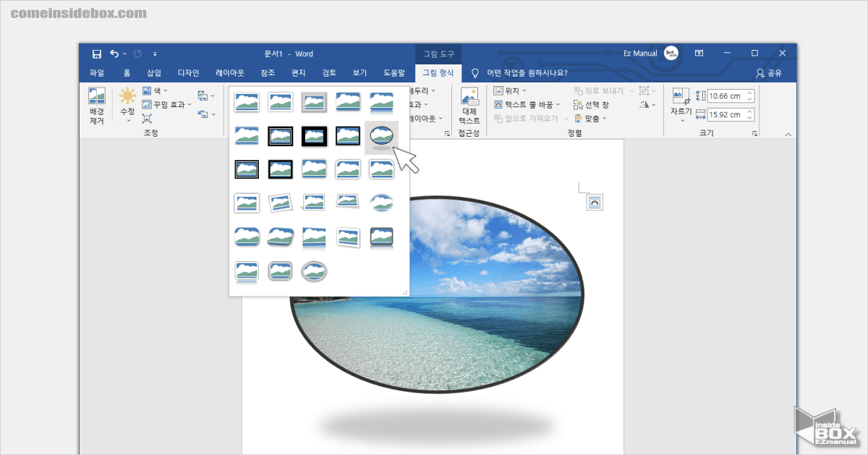
Task: Open the File (파일) tab
Action: pos(97,73)
